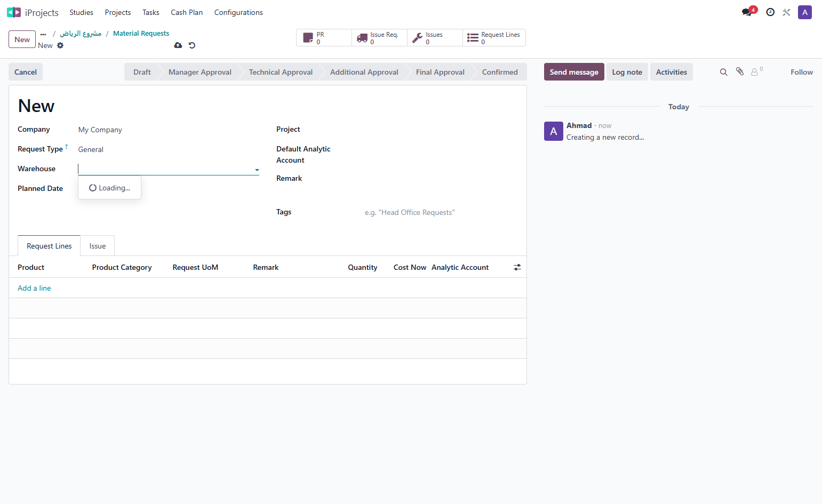This screenshot has width=822, height=504.
Task: Open the مشروع الرياض breadcrumb link
Action: click(x=81, y=33)
